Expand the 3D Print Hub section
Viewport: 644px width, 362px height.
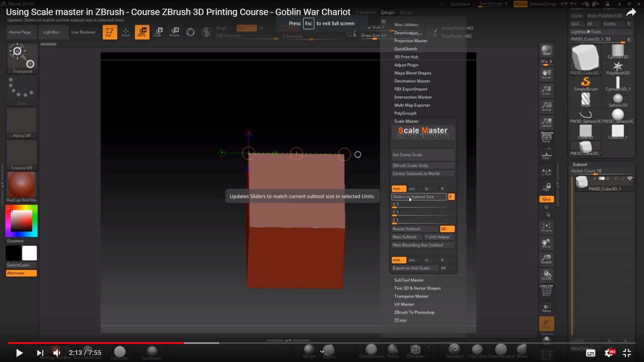pos(406,57)
